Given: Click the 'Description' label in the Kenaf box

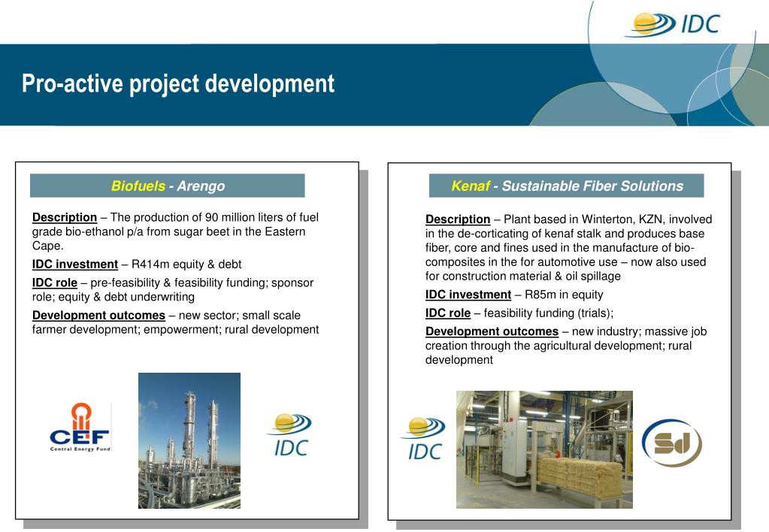Looking at the screenshot, I should tap(458, 219).
